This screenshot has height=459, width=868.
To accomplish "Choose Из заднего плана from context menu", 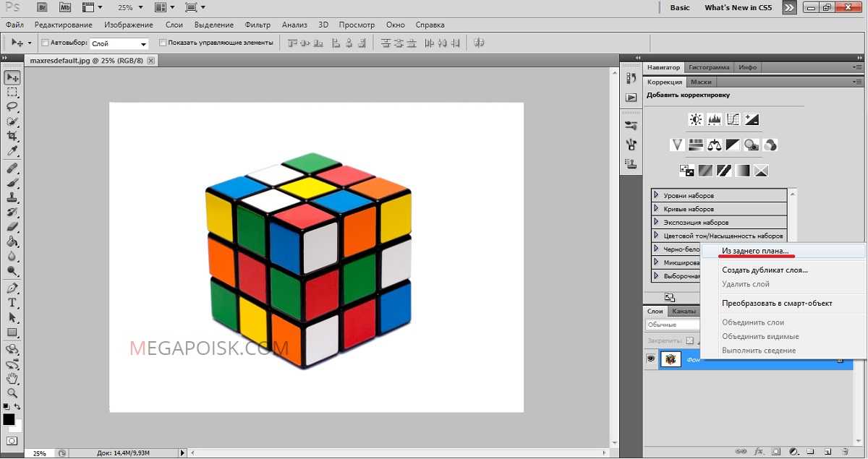I will click(x=755, y=251).
